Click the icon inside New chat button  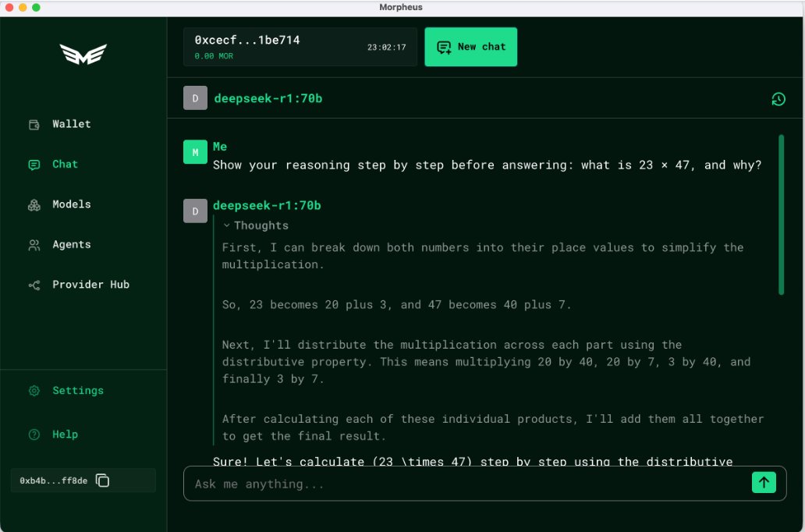[444, 48]
